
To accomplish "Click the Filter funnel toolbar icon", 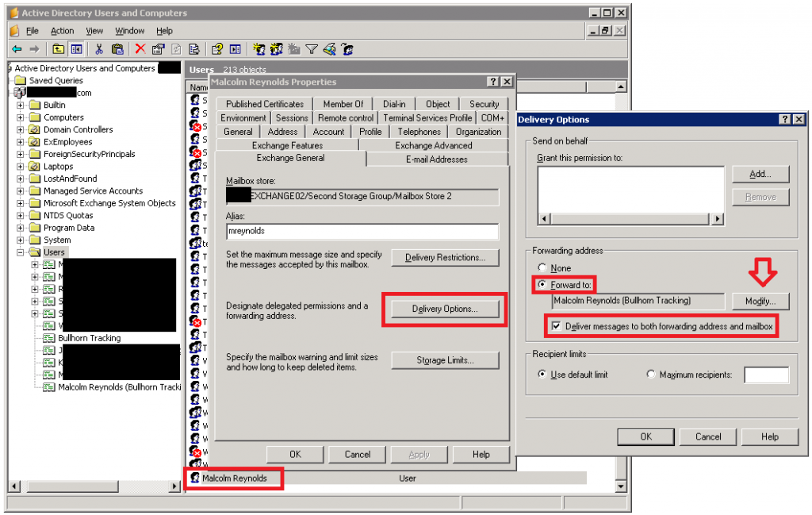I will click(312, 49).
